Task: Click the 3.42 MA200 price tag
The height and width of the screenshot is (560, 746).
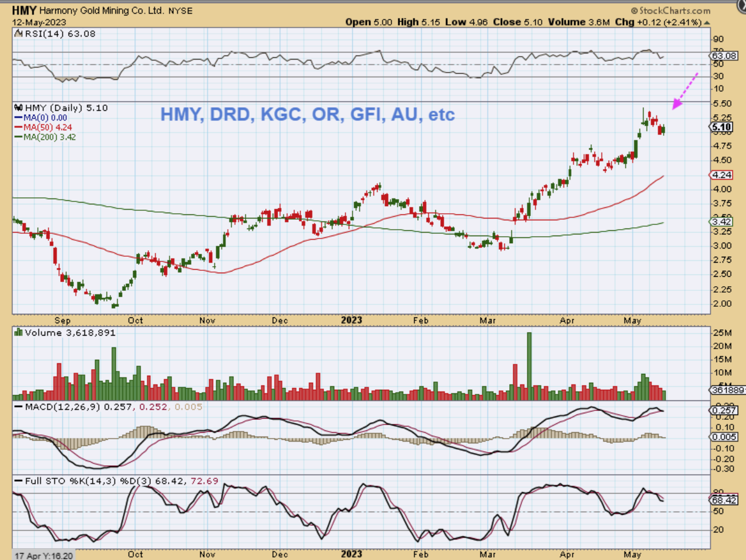Action: pos(721,221)
